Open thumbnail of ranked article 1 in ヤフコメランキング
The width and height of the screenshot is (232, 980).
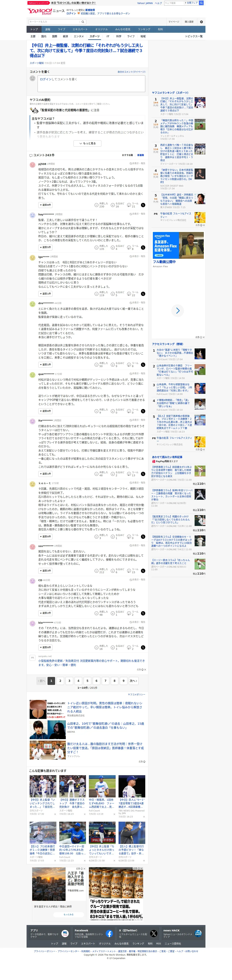pos(200,103)
